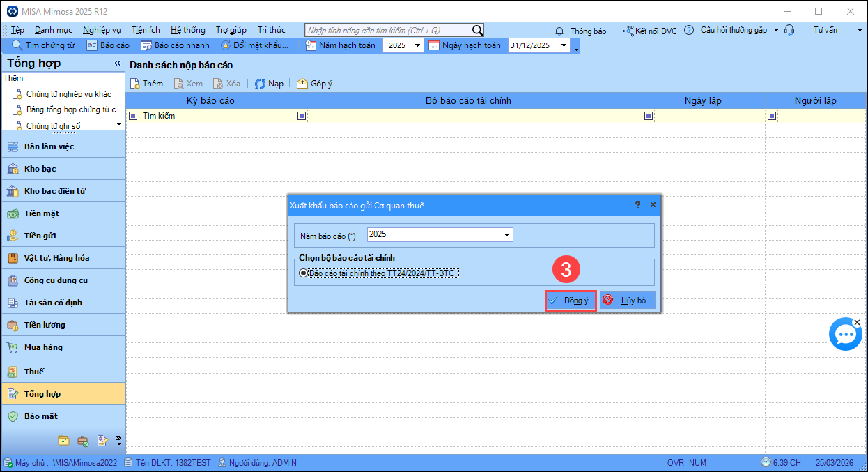Click the Thông báo bell icon
The height and width of the screenshot is (472, 868).
[559, 31]
